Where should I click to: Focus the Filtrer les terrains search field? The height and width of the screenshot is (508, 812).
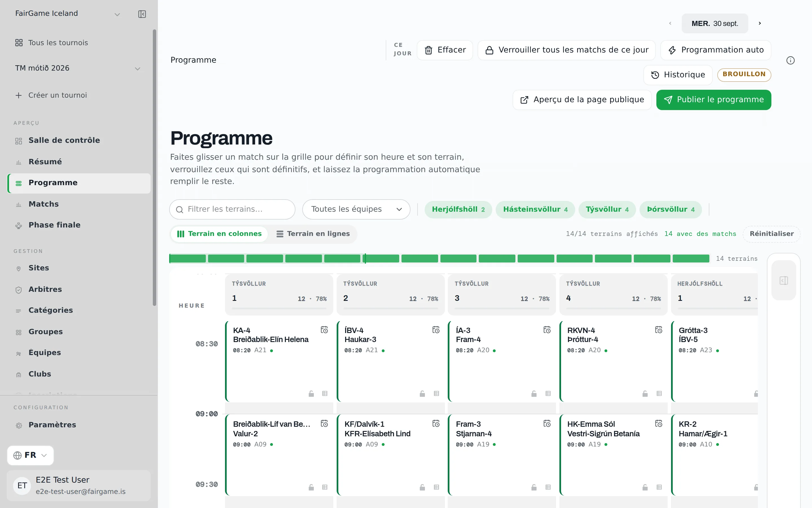pos(232,209)
